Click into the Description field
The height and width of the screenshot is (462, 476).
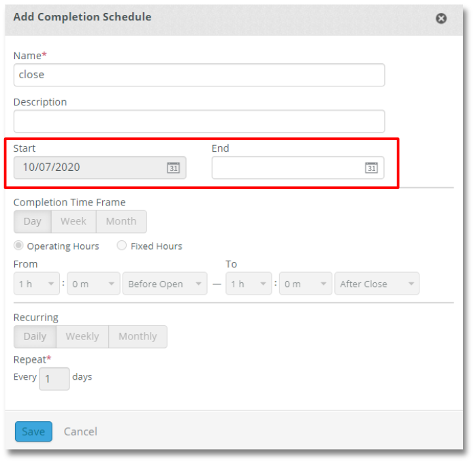199,121
